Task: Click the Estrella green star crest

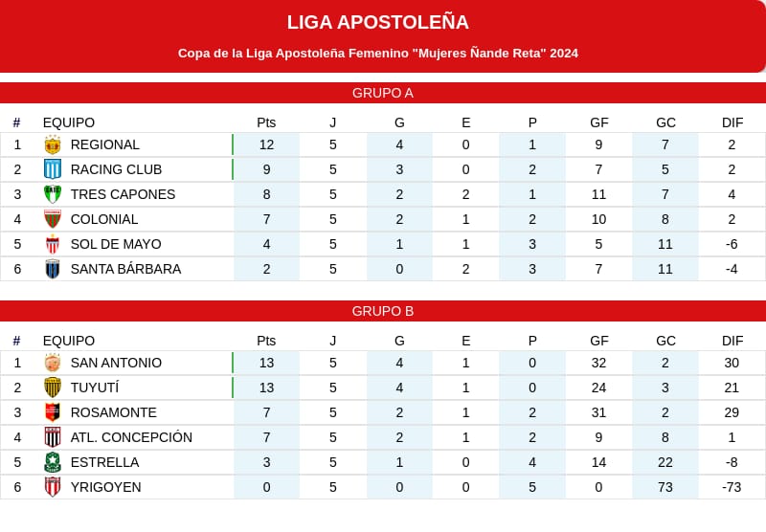Action: pos(53,462)
